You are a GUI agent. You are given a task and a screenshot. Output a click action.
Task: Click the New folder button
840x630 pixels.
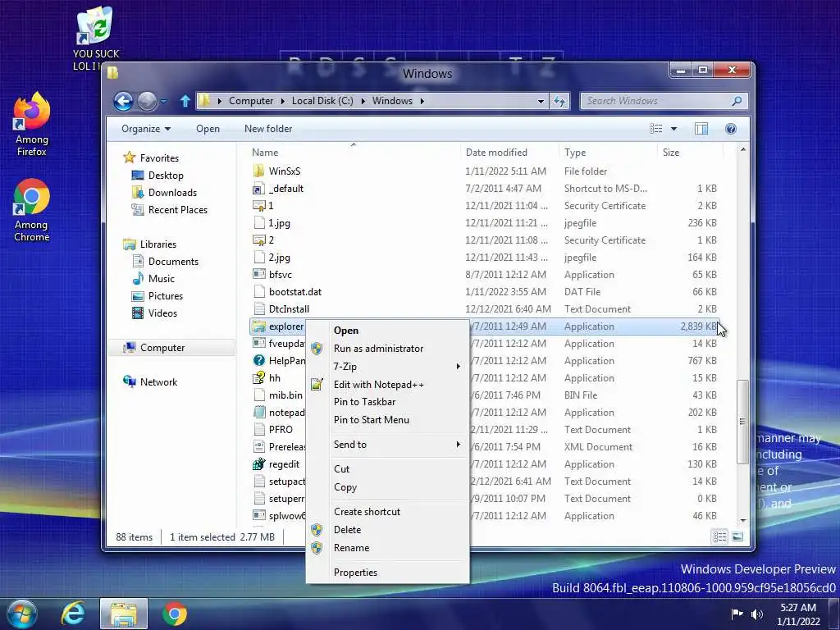coord(268,129)
